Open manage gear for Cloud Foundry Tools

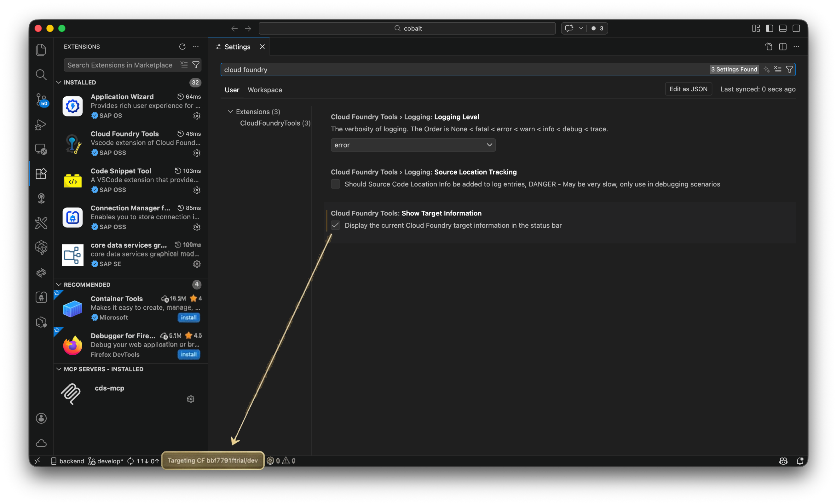click(197, 153)
